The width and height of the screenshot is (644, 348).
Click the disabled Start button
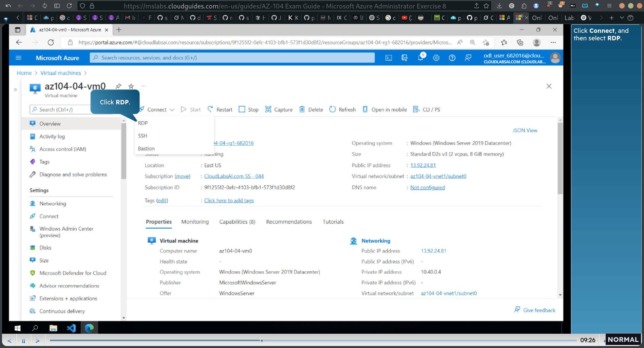tap(191, 109)
